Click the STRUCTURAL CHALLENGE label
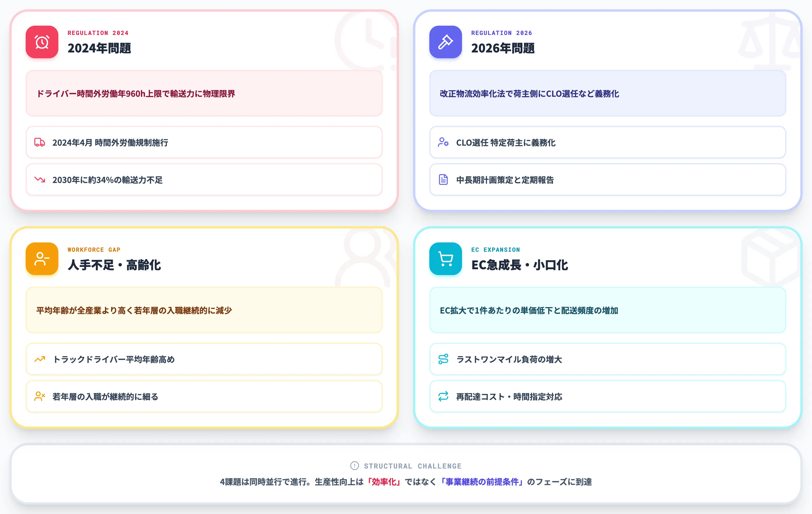 click(x=412, y=466)
